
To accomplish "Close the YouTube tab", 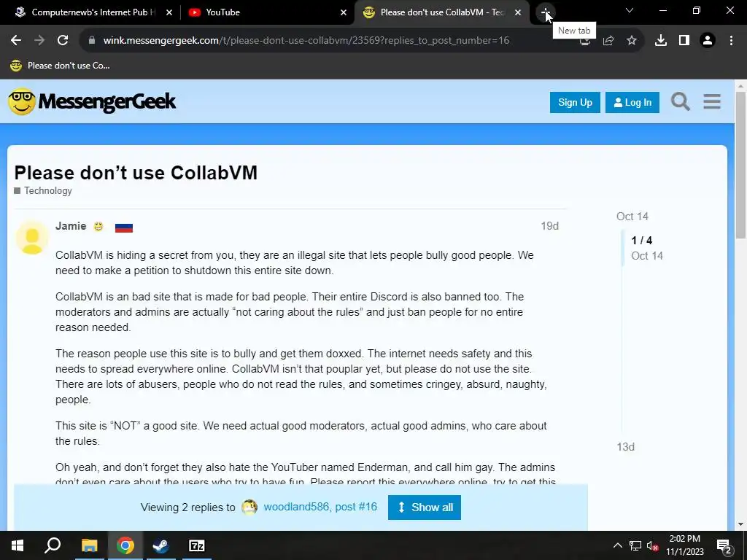I will click(x=344, y=12).
